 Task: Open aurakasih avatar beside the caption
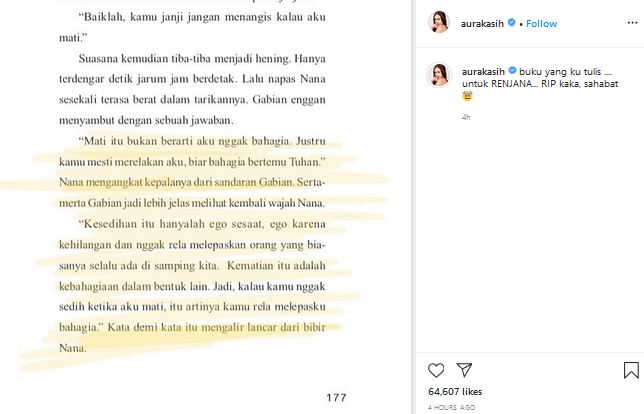[439, 75]
